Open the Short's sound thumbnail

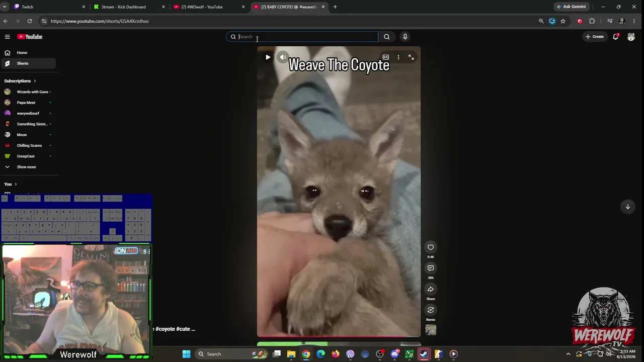click(x=431, y=330)
